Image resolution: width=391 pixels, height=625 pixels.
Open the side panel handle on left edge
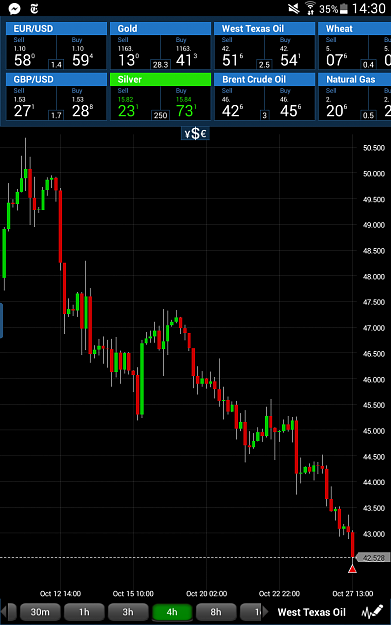point(1,320)
